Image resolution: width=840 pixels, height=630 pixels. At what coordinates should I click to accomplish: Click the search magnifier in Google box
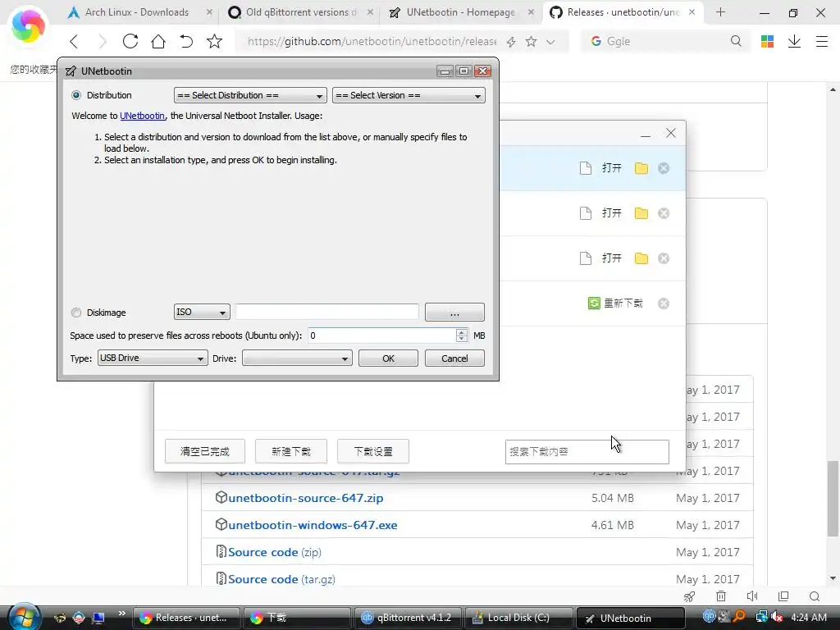tap(736, 41)
